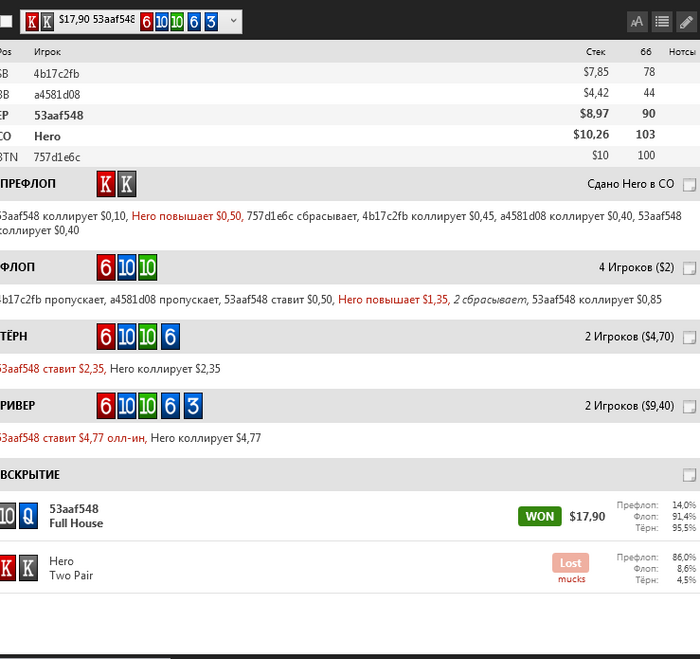Image resolution: width=700 pixels, height=659 pixels.
Task: Click the blue Queen card in 53aaf548's showdown hand
Action: pyautogui.click(x=28, y=516)
